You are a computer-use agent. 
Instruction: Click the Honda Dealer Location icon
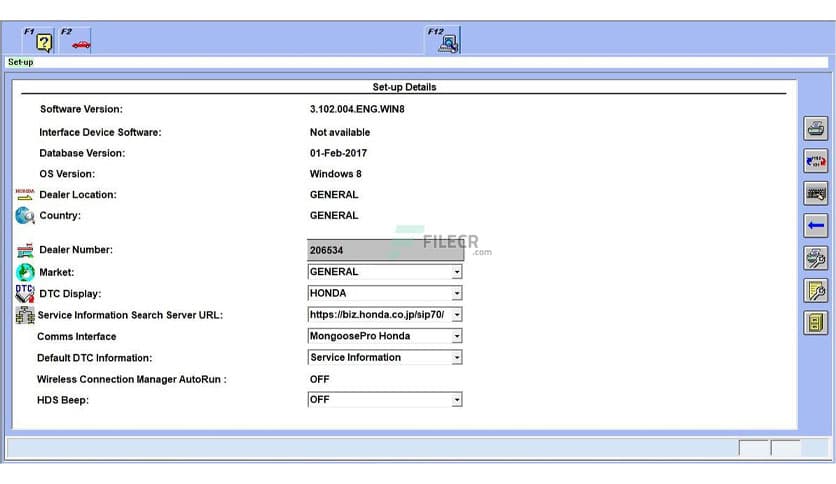point(25,195)
